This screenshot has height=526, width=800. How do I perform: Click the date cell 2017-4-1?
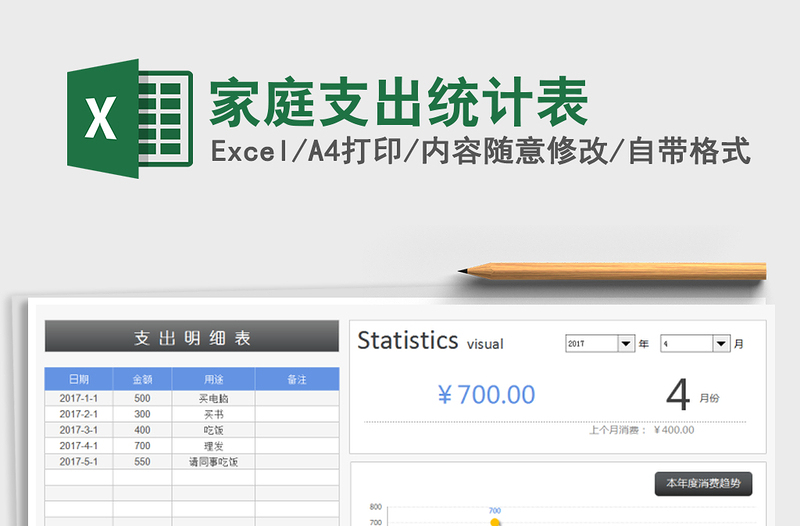tap(79, 446)
